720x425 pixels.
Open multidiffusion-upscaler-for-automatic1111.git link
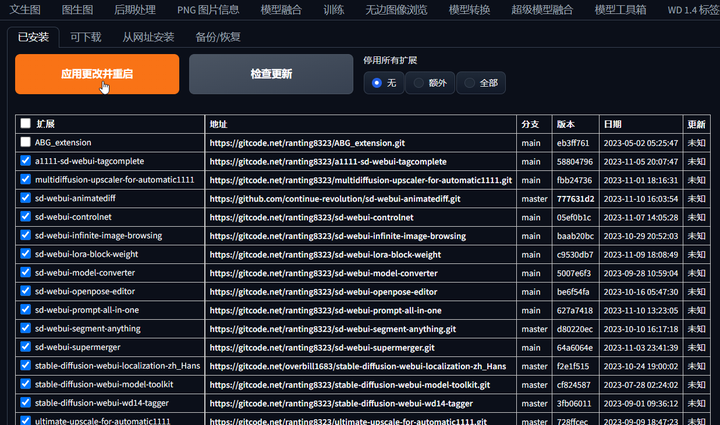pos(360,180)
